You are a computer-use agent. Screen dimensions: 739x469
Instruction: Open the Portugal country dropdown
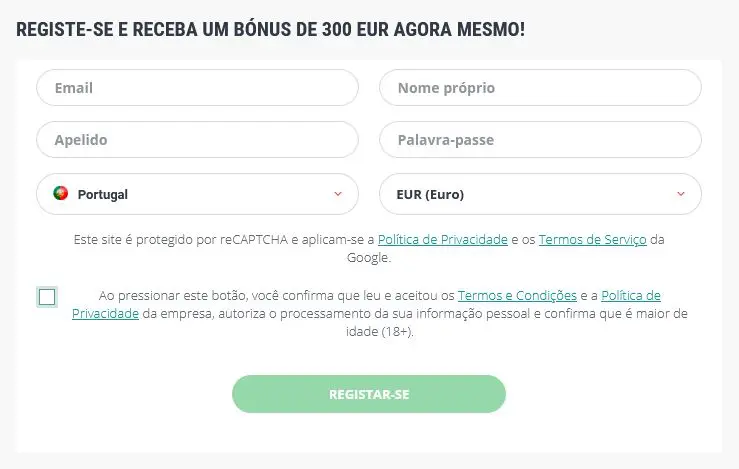pos(197,194)
